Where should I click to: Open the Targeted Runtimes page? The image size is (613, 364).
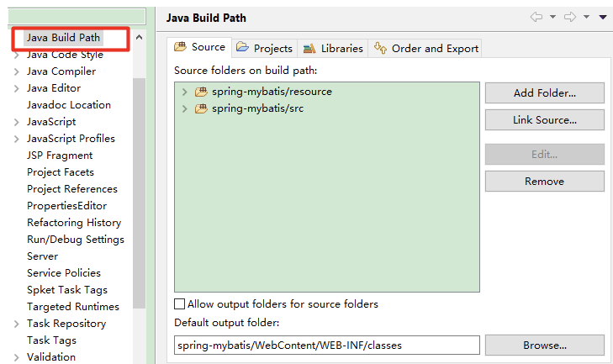73,307
